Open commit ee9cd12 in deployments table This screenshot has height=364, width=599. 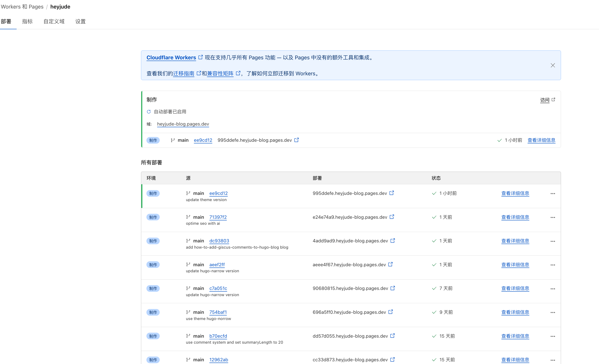pos(218,193)
